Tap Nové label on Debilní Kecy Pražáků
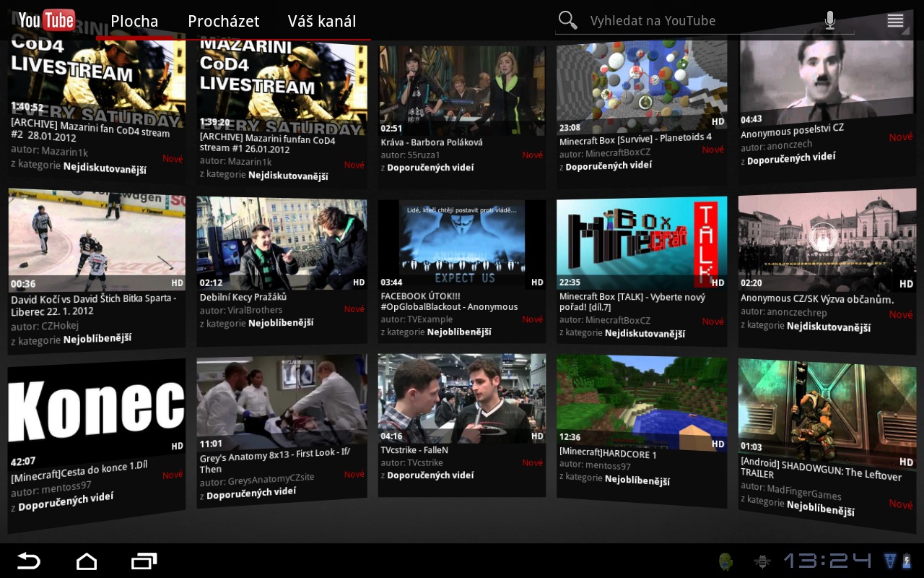This screenshot has width=924, height=578. pyautogui.click(x=354, y=309)
